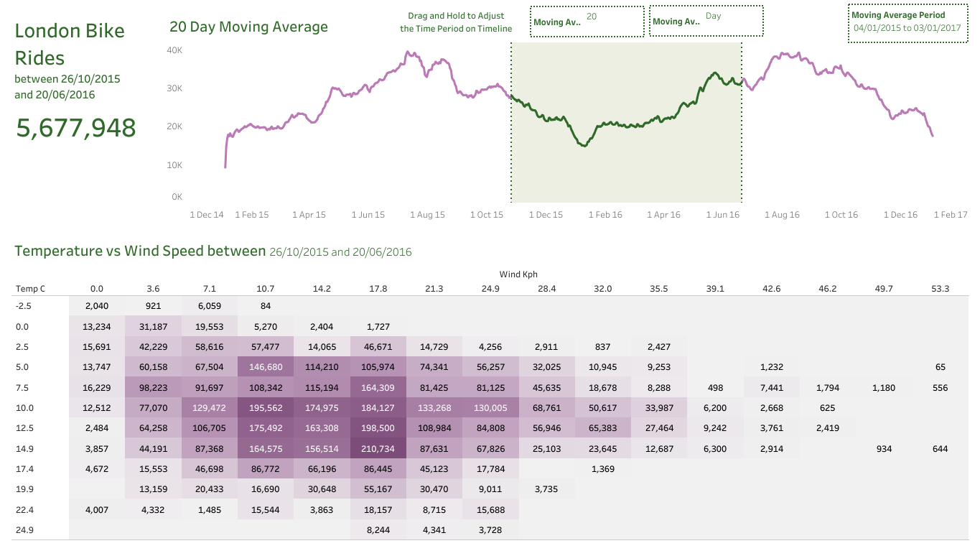This screenshot has height=551, width=980.
Task: Select the darkest heatmap cell 210,734
Action: point(378,449)
